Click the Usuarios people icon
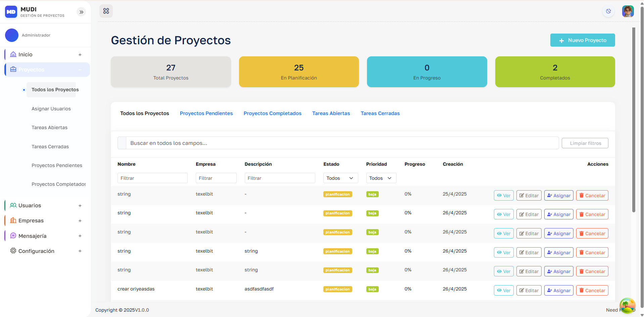The height and width of the screenshot is (317, 644). (13, 205)
